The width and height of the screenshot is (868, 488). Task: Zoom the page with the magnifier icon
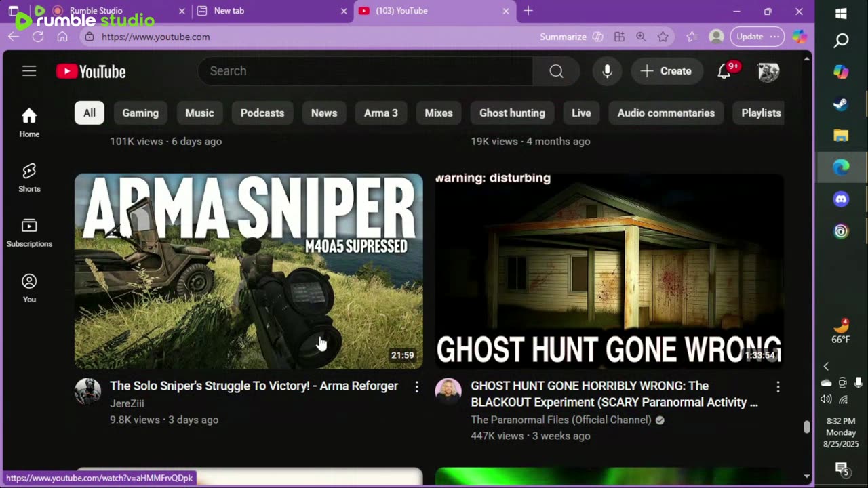click(641, 37)
